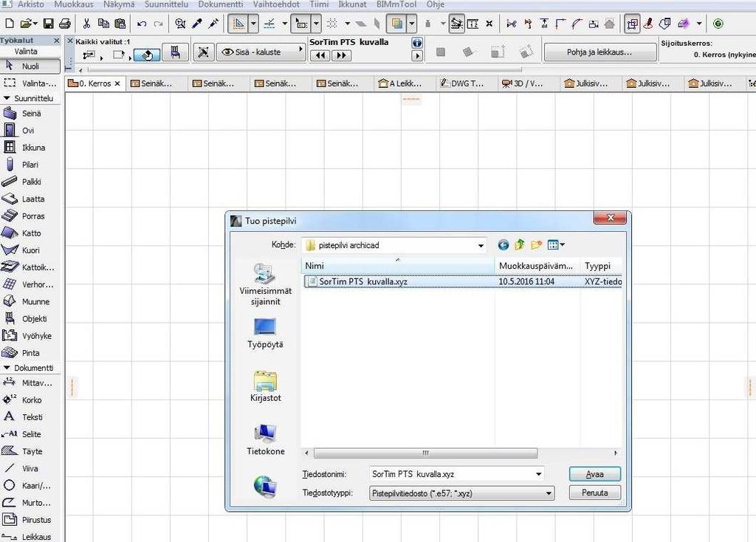Click the Peruuta cancel button
Viewport: 756px width, 542px height.
click(594, 493)
